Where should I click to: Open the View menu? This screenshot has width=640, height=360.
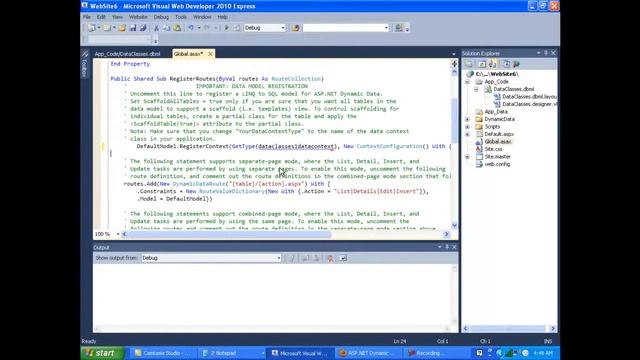pyautogui.click(x=117, y=17)
